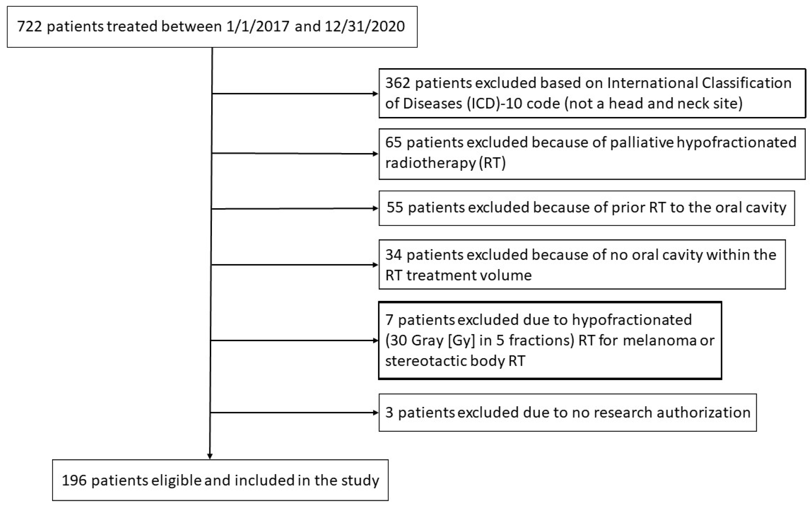Select the text 'stereotactic body RT'
Image resolution: width=812 pixels, height=510 pixels.
click(x=455, y=361)
